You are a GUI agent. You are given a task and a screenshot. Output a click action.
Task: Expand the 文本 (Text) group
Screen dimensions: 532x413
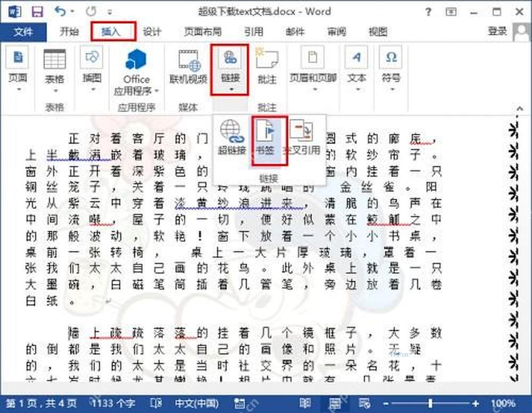[x=356, y=70]
